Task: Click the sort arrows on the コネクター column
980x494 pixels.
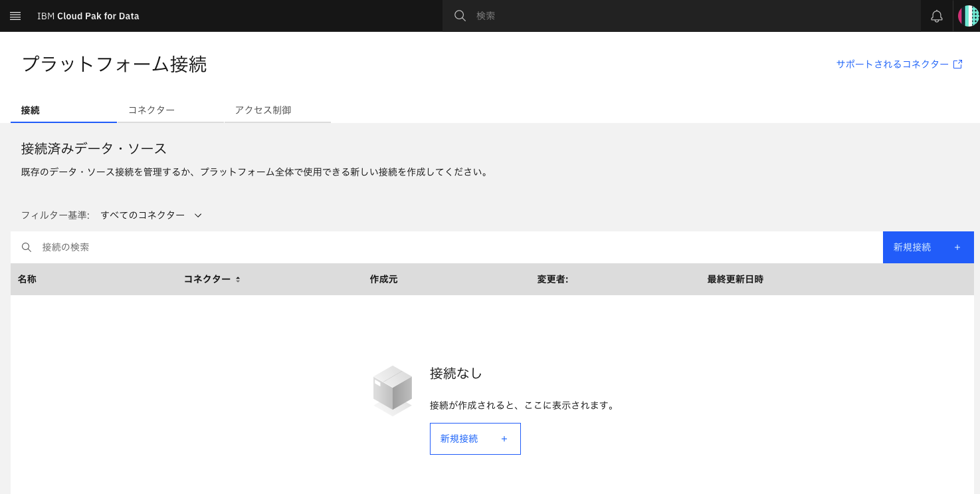Action: tap(237, 279)
